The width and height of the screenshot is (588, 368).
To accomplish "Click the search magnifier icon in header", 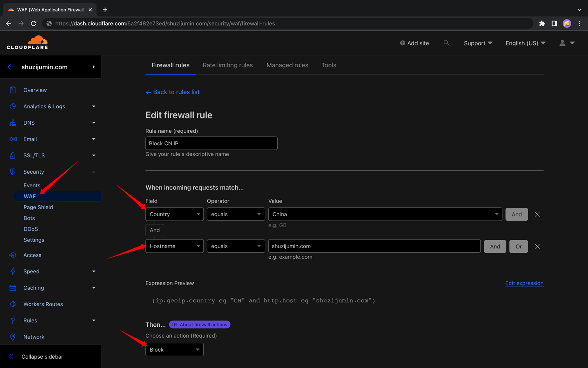I will click(x=446, y=43).
